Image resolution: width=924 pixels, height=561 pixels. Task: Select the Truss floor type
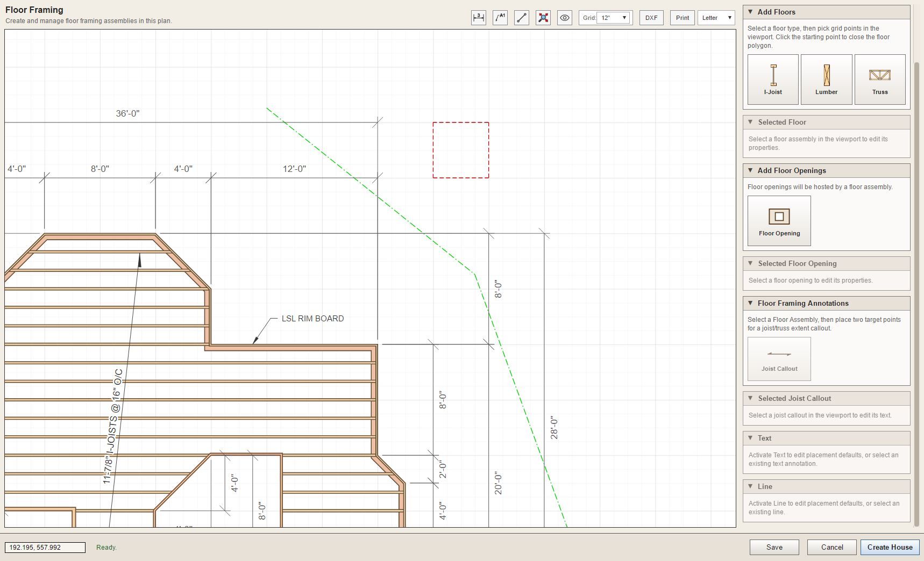[880, 80]
